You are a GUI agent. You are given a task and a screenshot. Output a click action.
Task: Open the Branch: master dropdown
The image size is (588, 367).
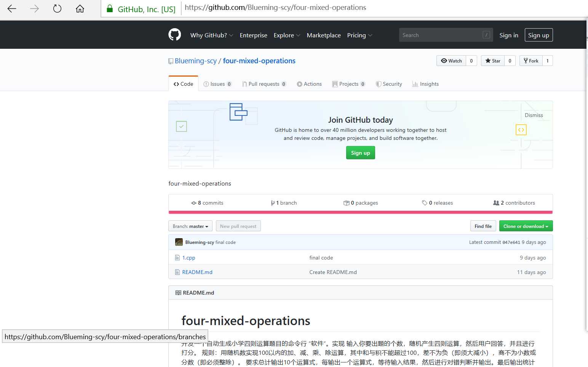point(190,226)
